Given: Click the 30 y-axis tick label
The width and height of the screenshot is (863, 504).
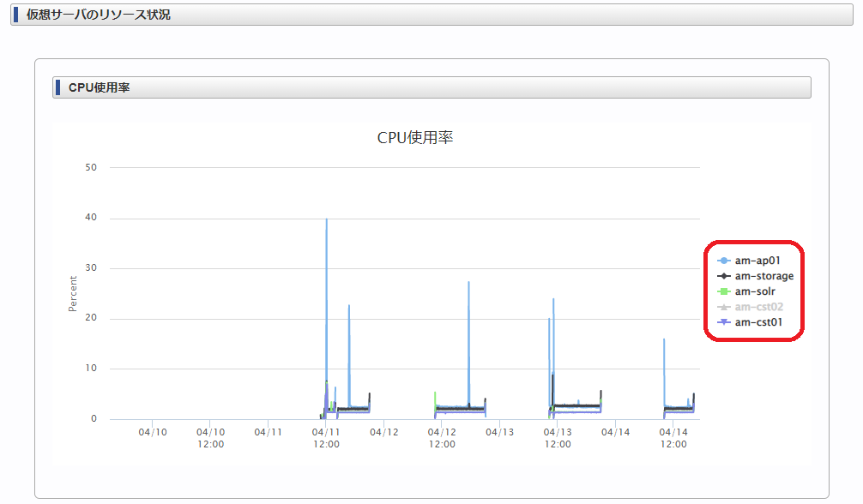Looking at the screenshot, I should click(x=91, y=268).
